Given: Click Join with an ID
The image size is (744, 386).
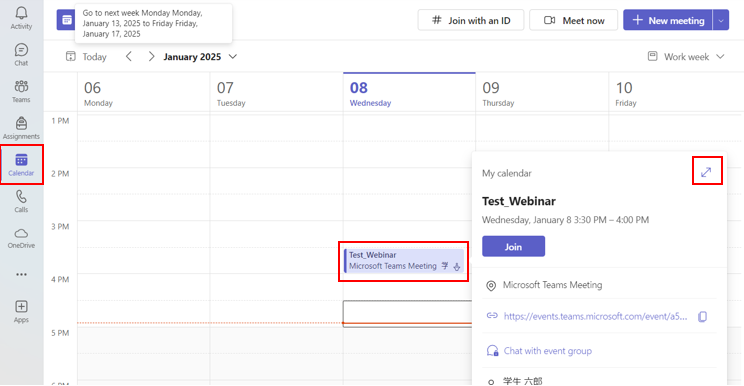Looking at the screenshot, I should click(x=471, y=20).
